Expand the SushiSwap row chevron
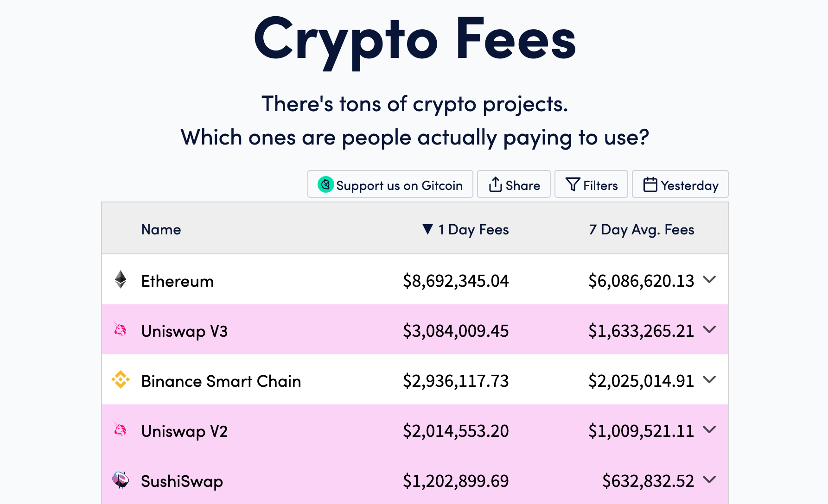 (x=709, y=479)
